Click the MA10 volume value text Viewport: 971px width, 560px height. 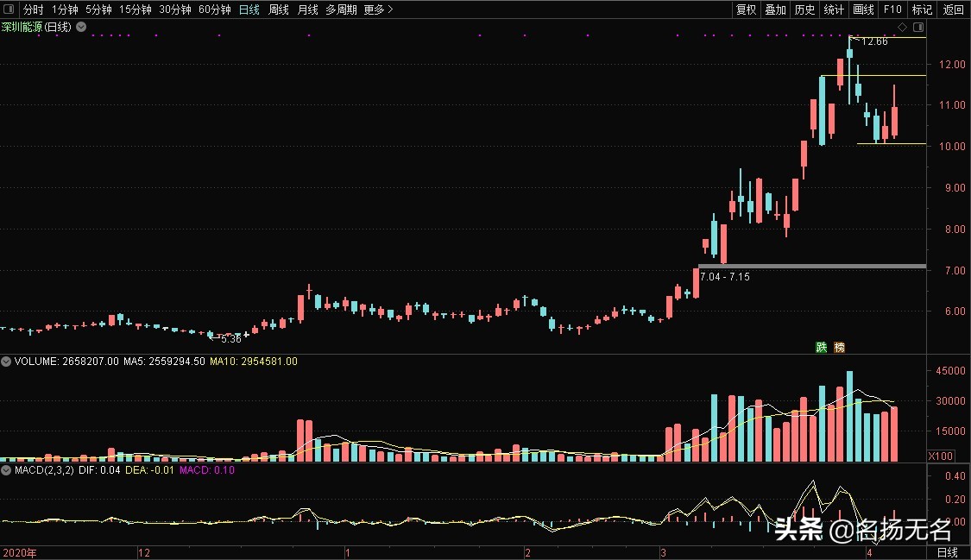click(x=254, y=361)
